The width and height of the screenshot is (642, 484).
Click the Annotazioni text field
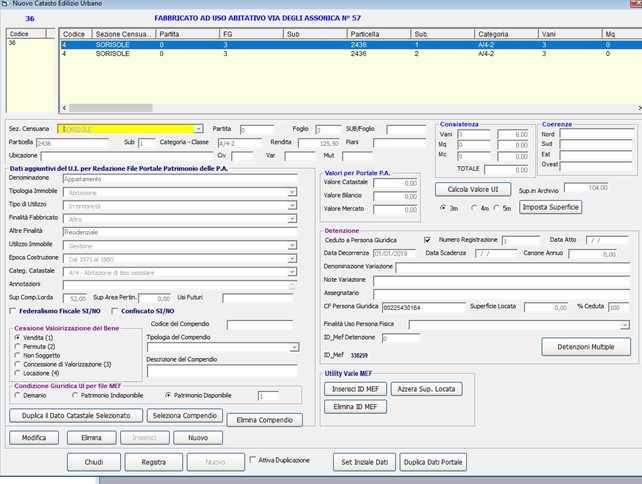click(176, 285)
